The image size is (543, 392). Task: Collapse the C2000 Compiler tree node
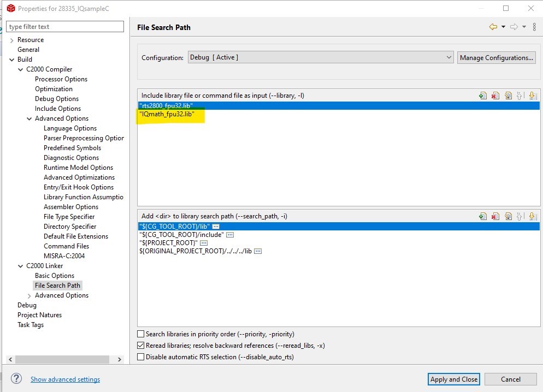(x=20, y=69)
